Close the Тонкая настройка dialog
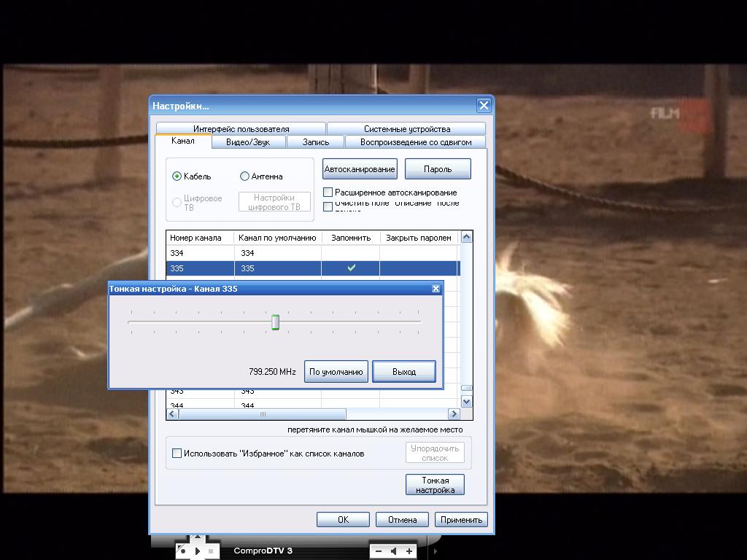Viewport: 747px width, 560px height. point(436,289)
